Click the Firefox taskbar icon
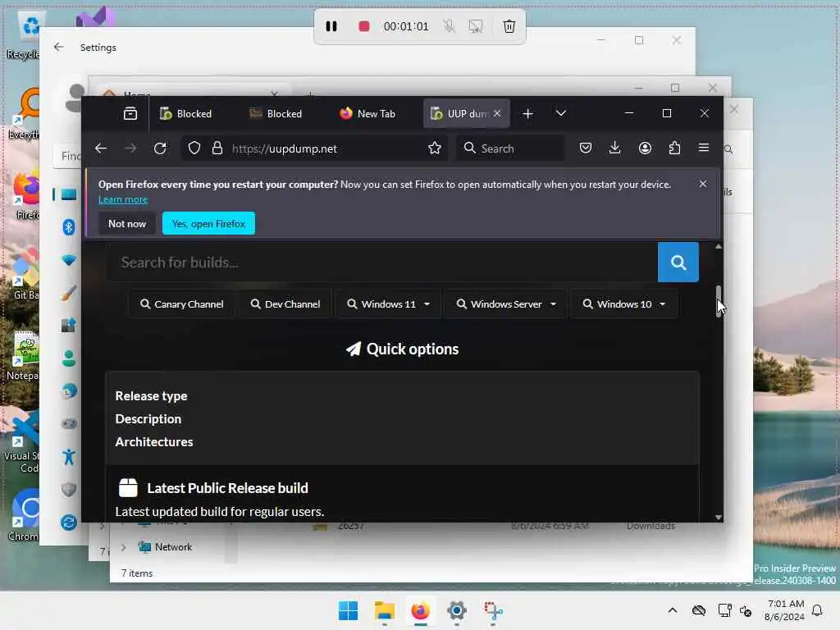This screenshot has width=840, height=630. coord(421,610)
